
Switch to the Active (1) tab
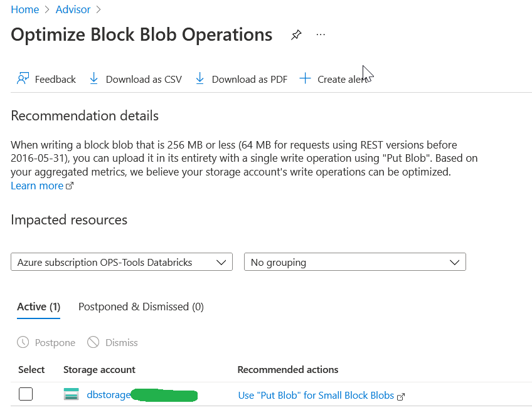(38, 307)
